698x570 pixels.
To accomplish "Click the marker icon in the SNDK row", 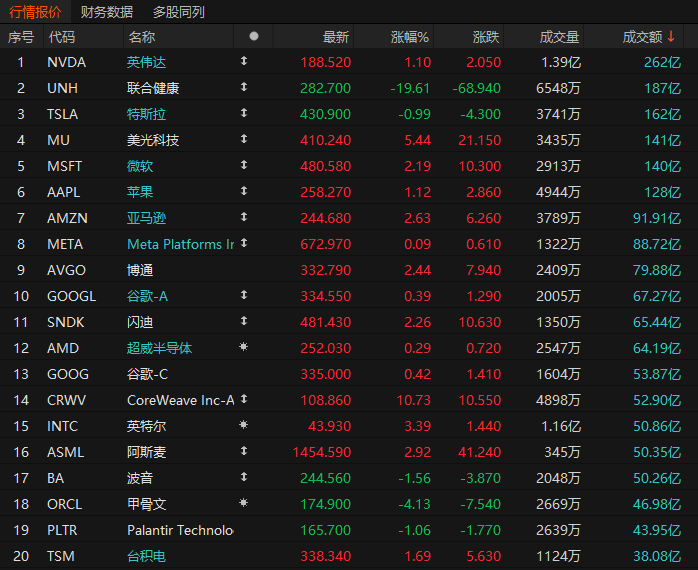I will [x=244, y=321].
